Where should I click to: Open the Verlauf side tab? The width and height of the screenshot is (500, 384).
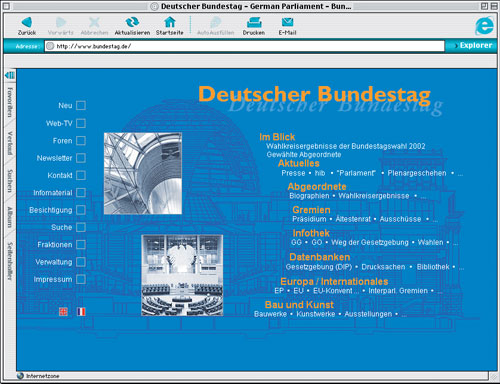(10, 143)
